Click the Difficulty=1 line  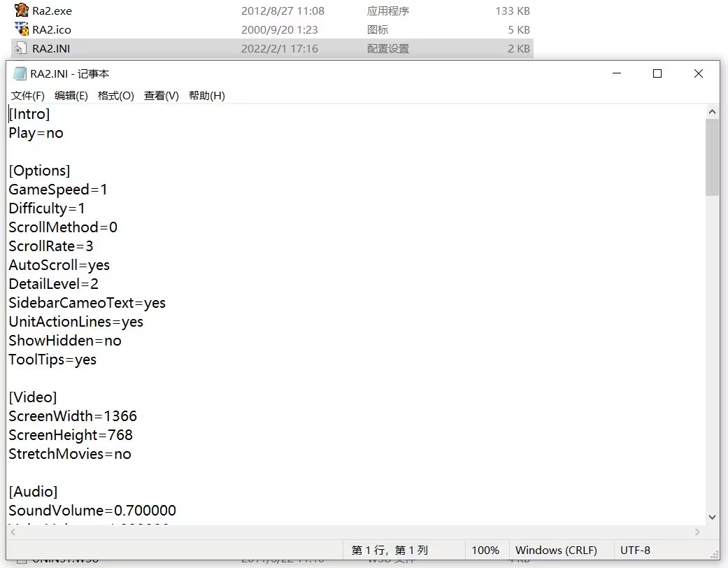pos(47,208)
